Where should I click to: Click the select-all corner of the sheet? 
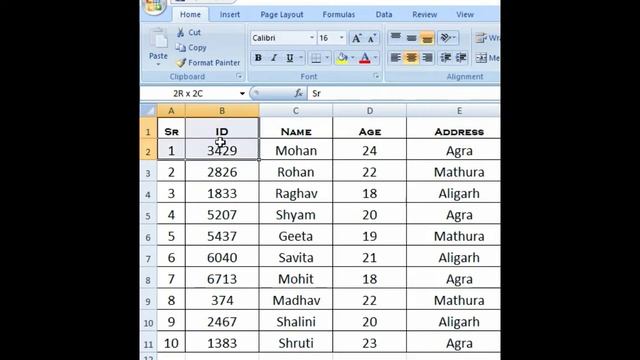coord(149,111)
